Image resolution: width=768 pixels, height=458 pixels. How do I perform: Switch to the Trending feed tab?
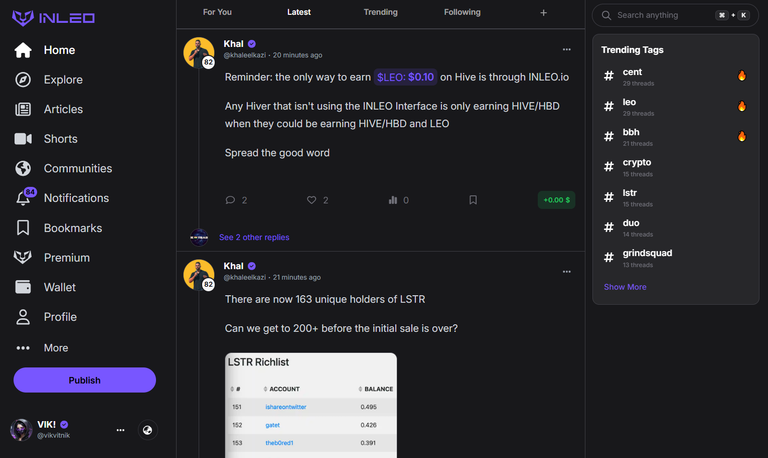coord(381,12)
